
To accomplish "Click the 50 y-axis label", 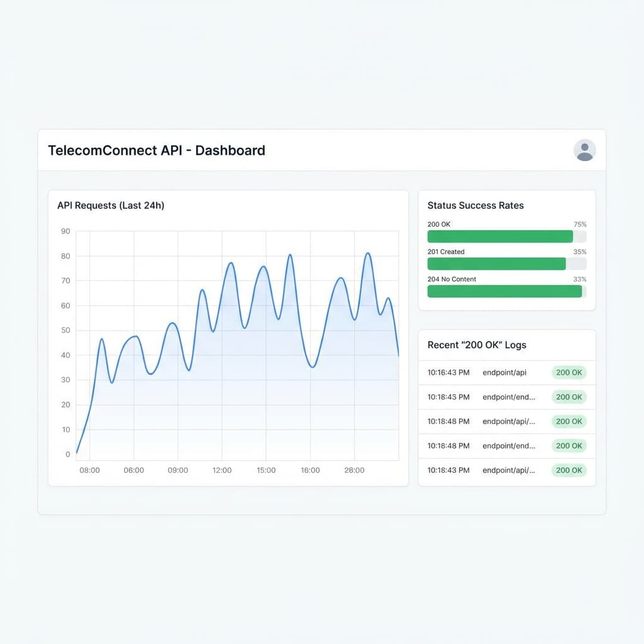I will [x=65, y=330].
